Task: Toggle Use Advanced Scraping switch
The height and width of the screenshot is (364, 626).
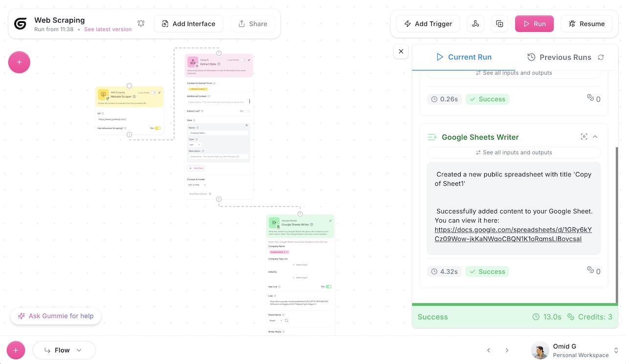Action: point(157,128)
